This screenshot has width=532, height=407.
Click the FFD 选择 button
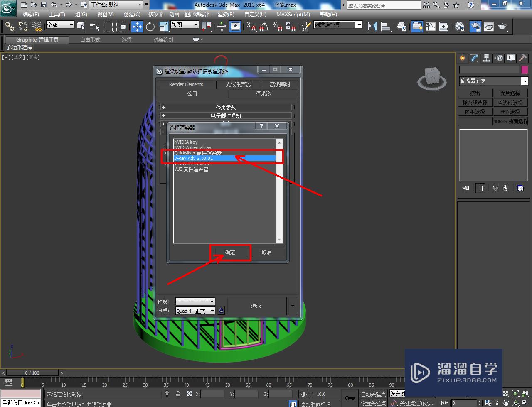[510, 112]
